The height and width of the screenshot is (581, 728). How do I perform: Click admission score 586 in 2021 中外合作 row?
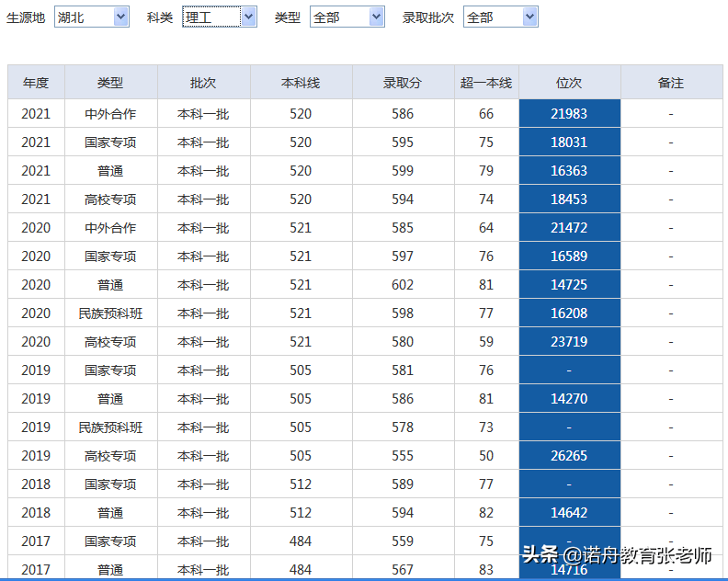[x=403, y=113]
